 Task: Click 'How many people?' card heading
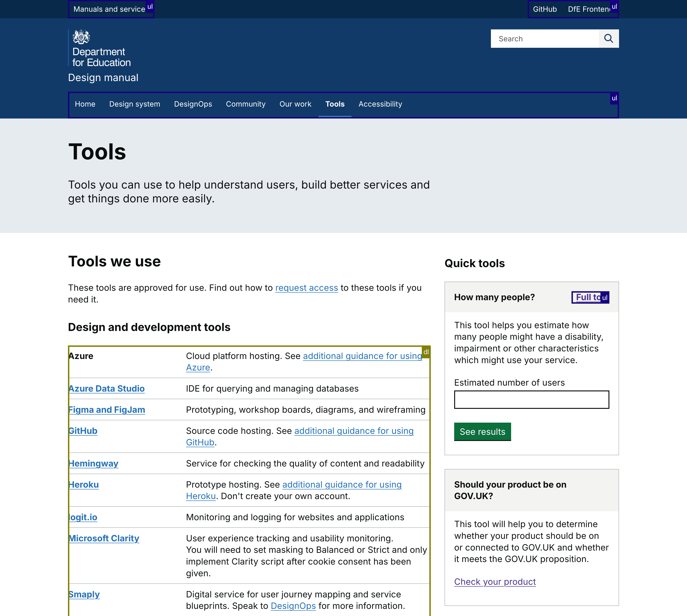[x=494, y=297]
